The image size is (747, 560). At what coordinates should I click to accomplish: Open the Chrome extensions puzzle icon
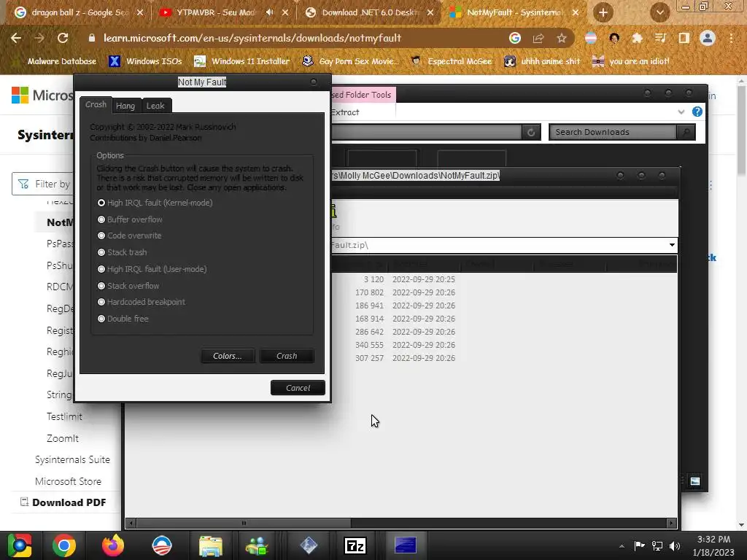pyautogui.click(x=637, y=38)
